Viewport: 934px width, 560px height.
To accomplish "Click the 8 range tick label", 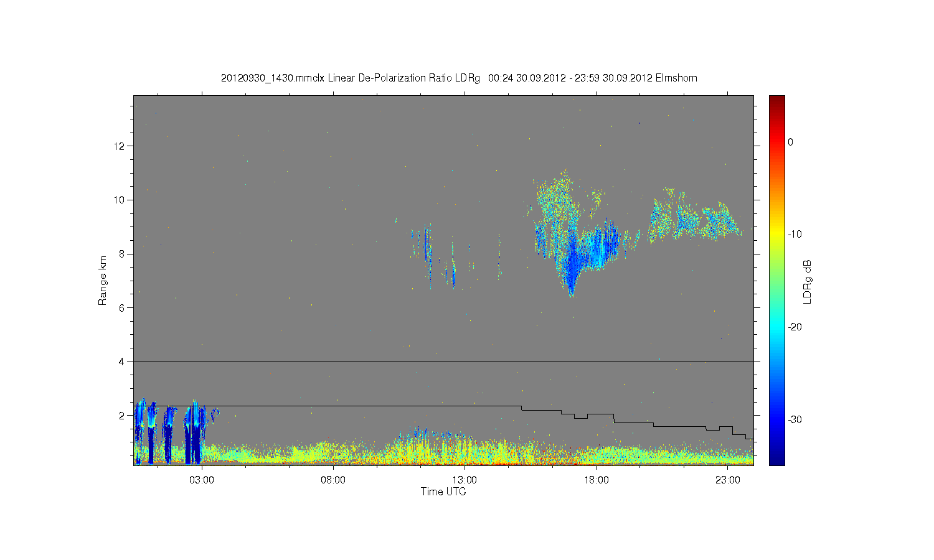I will point(123,254).
